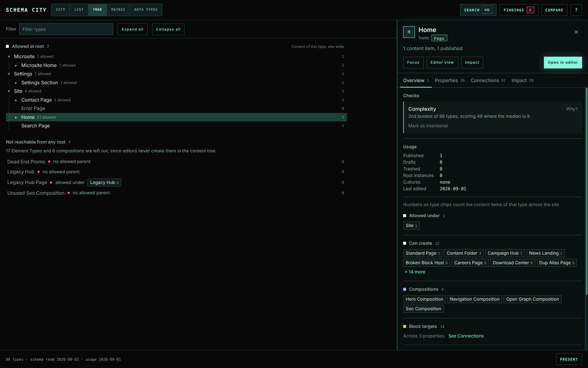Select the Error Page tree row
This screenshot has height=368, width=588.
pyautogui.click(x=176, y=109)
